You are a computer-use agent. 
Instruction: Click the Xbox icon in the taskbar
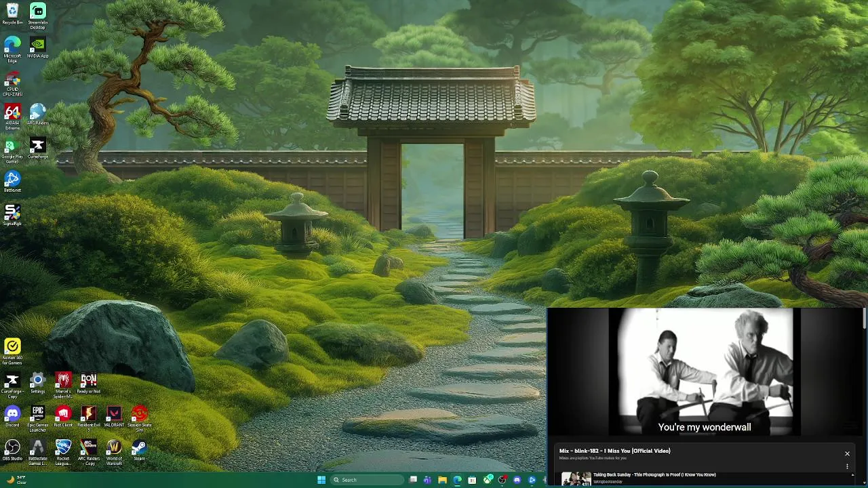(487, 480)
